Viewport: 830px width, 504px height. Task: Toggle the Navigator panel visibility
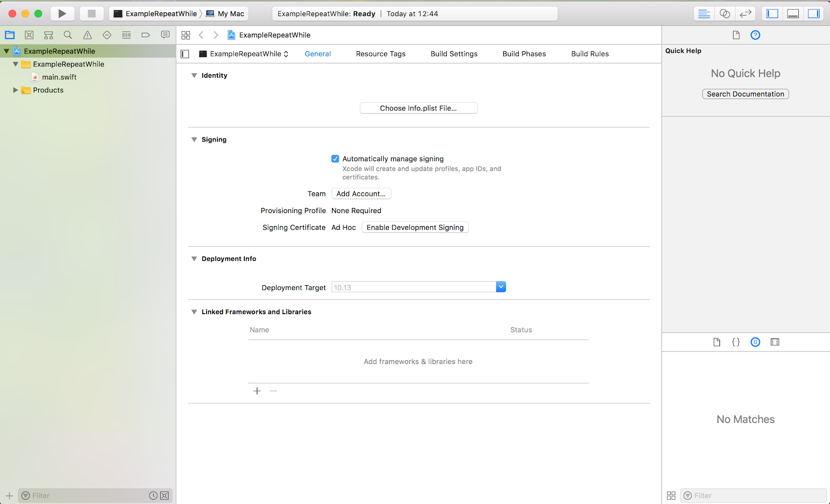772,13
